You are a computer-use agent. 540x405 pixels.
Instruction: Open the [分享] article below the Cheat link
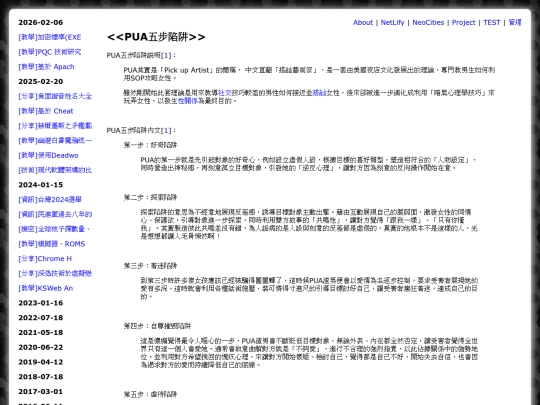[x=55, y=126]
